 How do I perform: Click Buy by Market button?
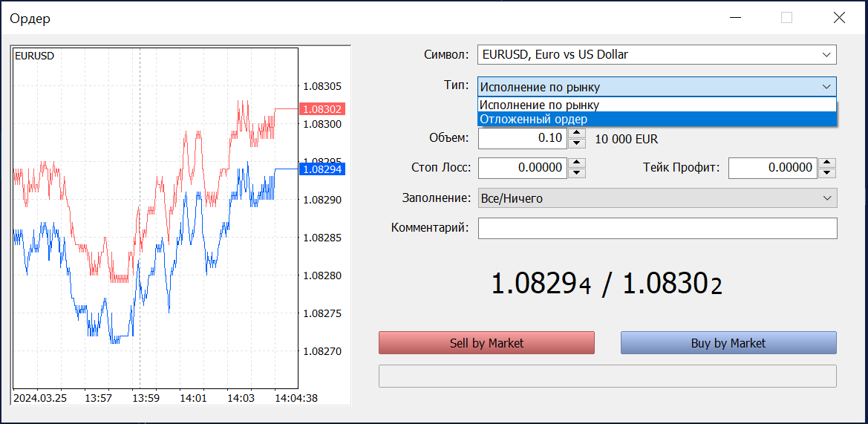pyautogui.click(x=728, y=342)
